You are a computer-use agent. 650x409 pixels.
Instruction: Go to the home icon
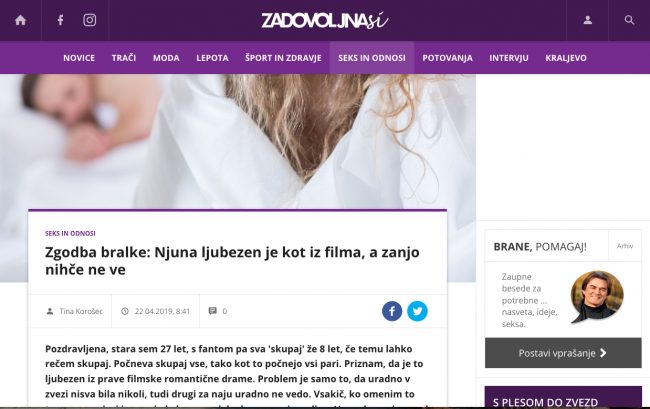pyautogui.click(x=20, y=20)
